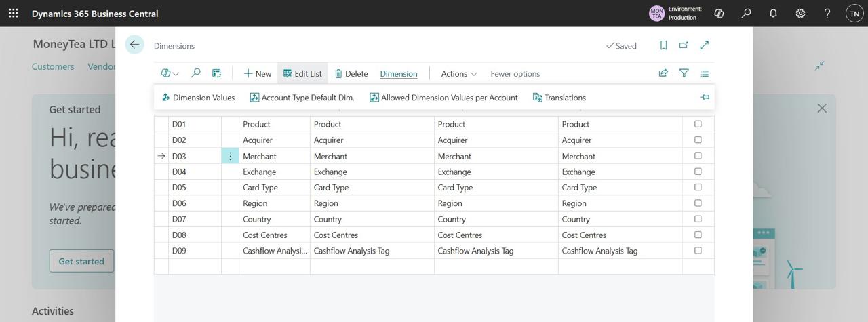Open the Copilot dropdown in toolbar
Image resolution: width=868 pixels, height=322 pixels.
tap(170, 73)
